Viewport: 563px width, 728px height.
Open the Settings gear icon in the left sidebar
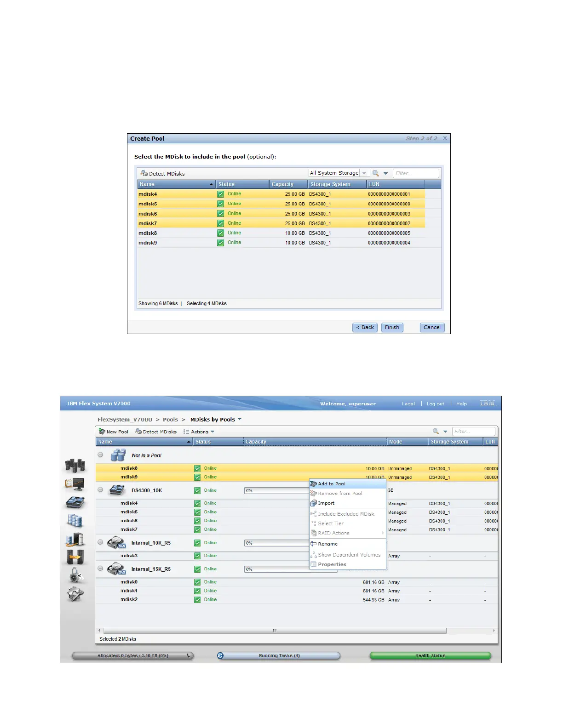75,594
